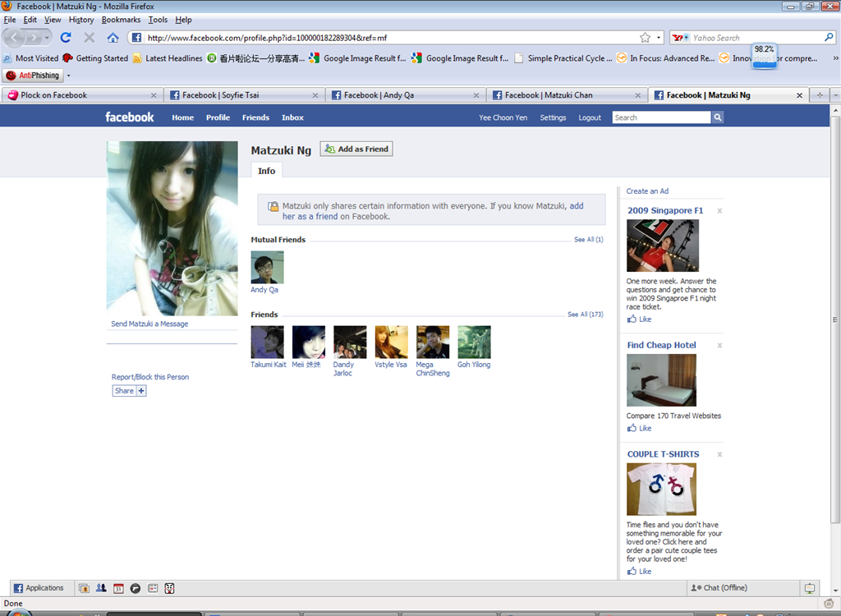Open Profile in Facebook navigation
The height and width of the screenshot is (616, 841).
218,117
